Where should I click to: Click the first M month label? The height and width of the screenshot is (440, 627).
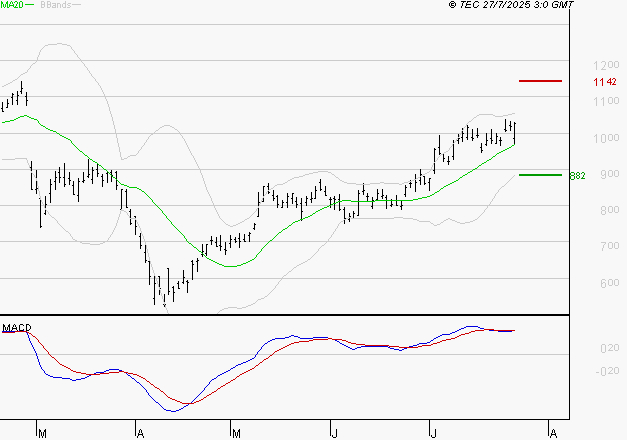[x=42, y=434]
